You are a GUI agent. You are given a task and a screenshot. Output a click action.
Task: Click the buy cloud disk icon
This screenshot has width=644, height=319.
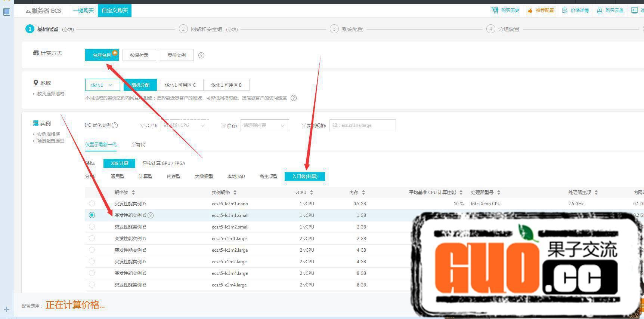(x=599, y=10)
